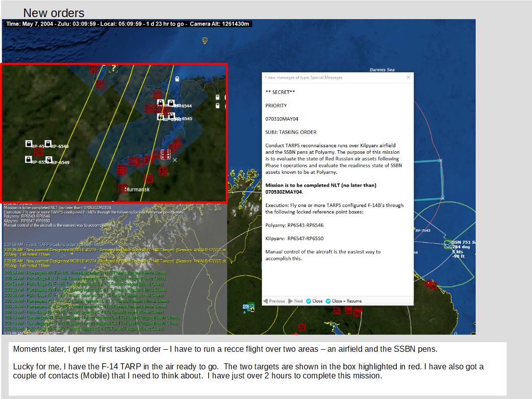Click the '1 new messages of type' header

303,77
